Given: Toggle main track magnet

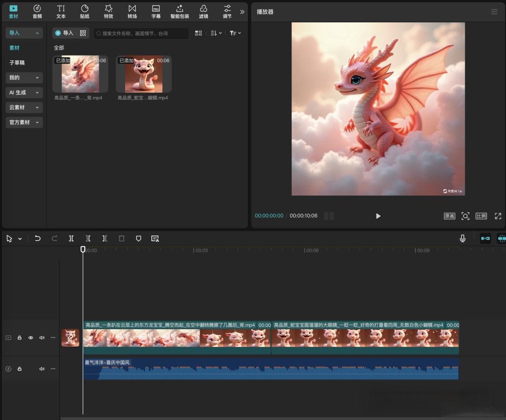Looking at the screenshot, I should pyautogui.click(x=485, y=238).
